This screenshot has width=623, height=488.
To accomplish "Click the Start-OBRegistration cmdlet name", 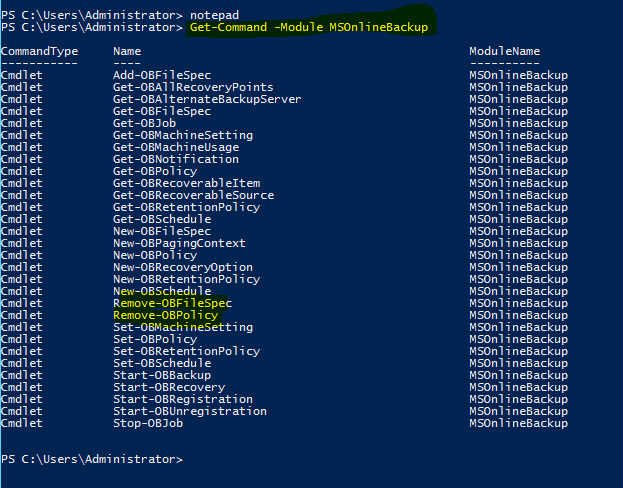I will click(183, 399).
